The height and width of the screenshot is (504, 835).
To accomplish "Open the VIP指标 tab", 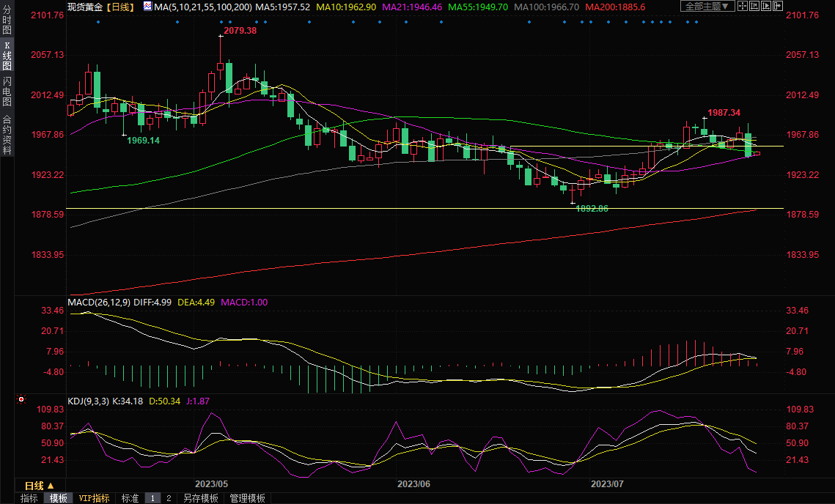I will (x=95, y=498).
